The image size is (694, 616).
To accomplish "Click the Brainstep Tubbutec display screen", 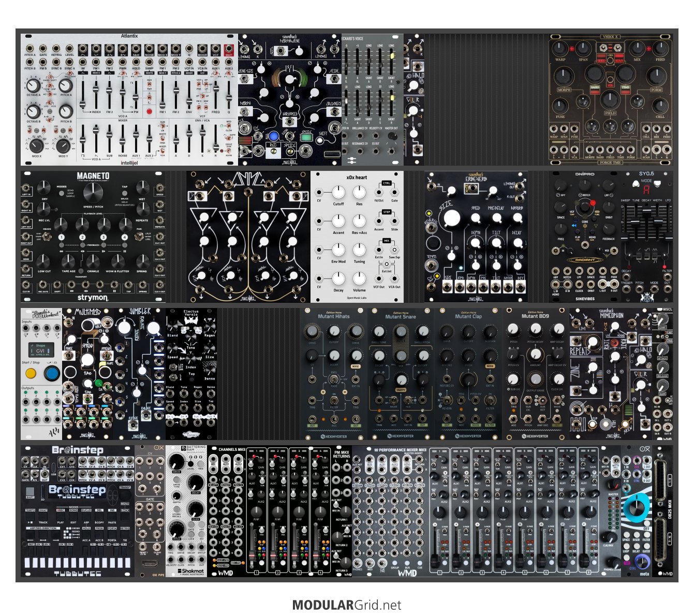I will [x=77, y=490].
